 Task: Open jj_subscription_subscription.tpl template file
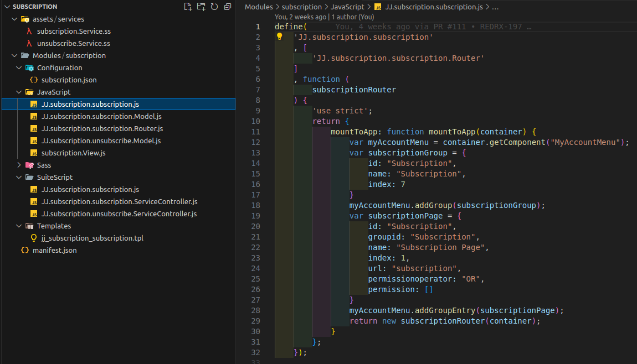coord(92,238)
